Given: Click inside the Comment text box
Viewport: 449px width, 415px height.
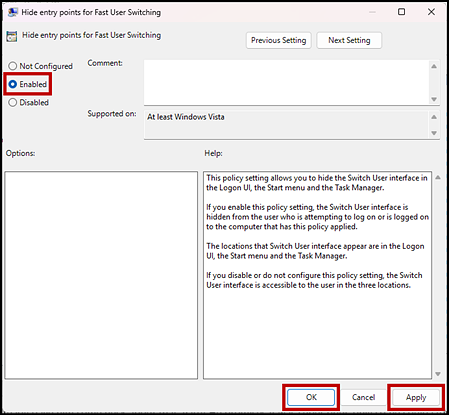Looking at the screenshot, I should point(286,82).
